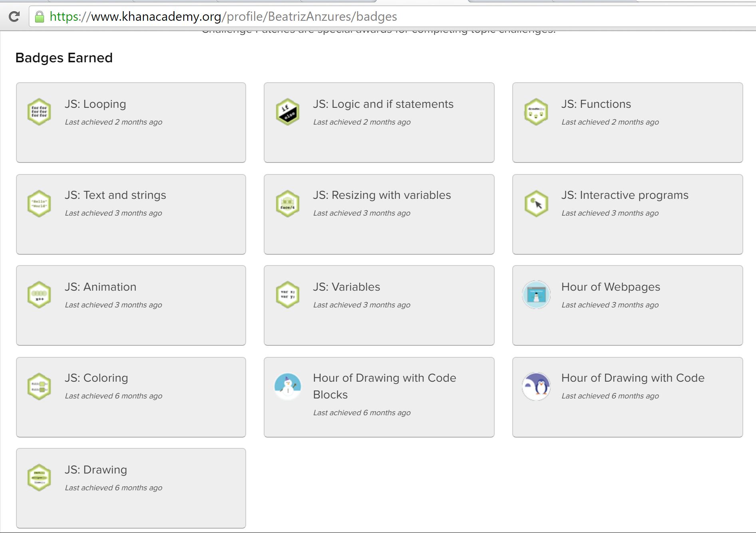The height and width of the screenshot is (533, 756).
Task: Select the JS: Animation badge title
Action: coord(100,287)
